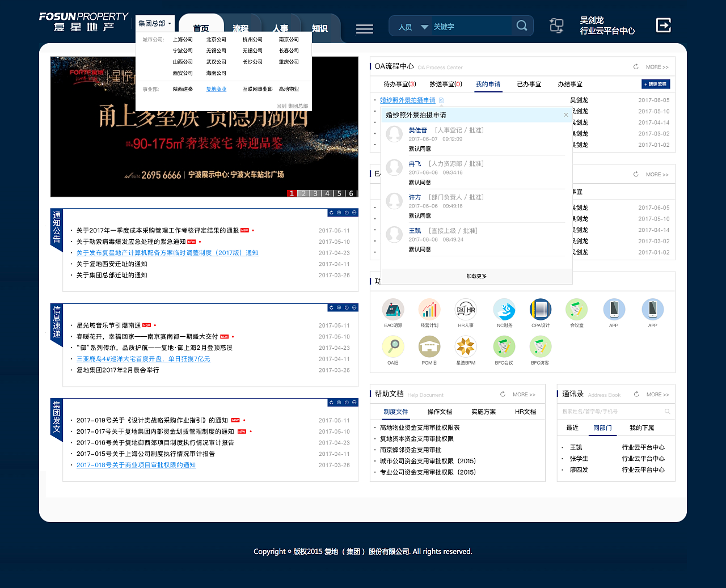Image resolution: width=726 pixels, height=588 pixels.
Task: Select carousel slide indicator 3
Action: tap(315, 193)
